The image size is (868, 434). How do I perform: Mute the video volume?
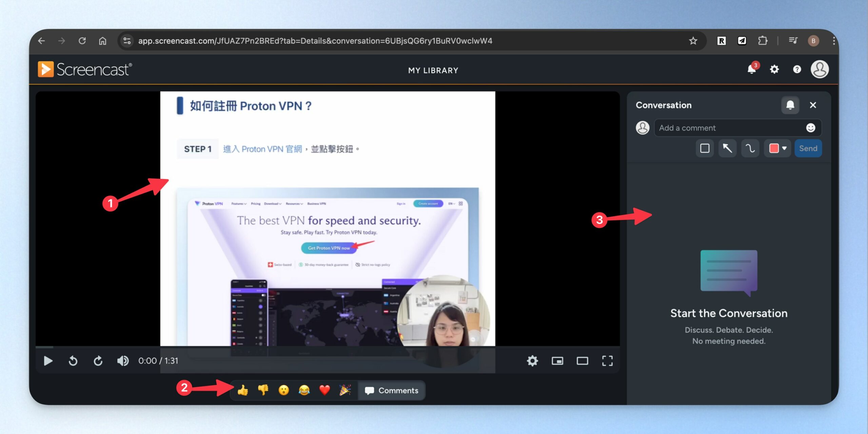coord(123,361)
